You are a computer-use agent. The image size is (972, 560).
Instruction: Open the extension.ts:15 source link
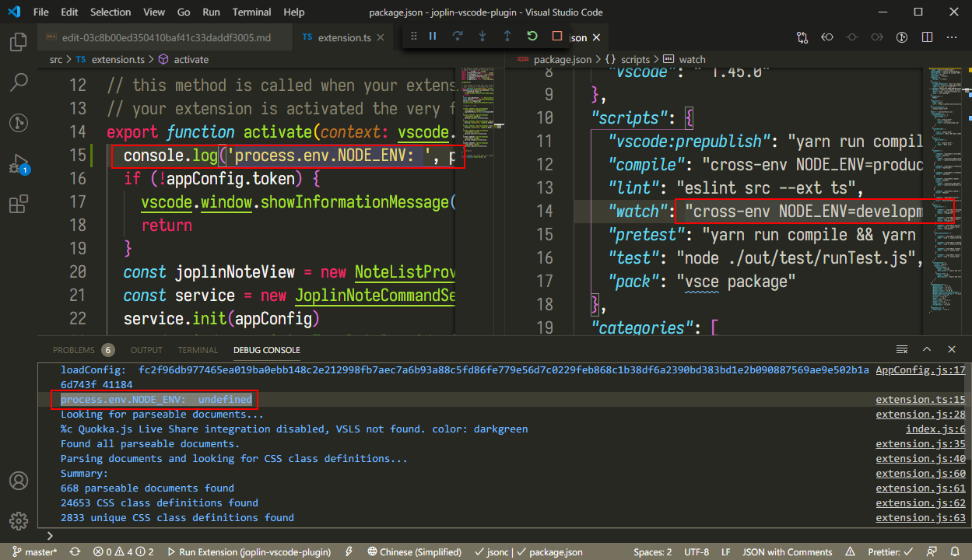click(920, 400)
